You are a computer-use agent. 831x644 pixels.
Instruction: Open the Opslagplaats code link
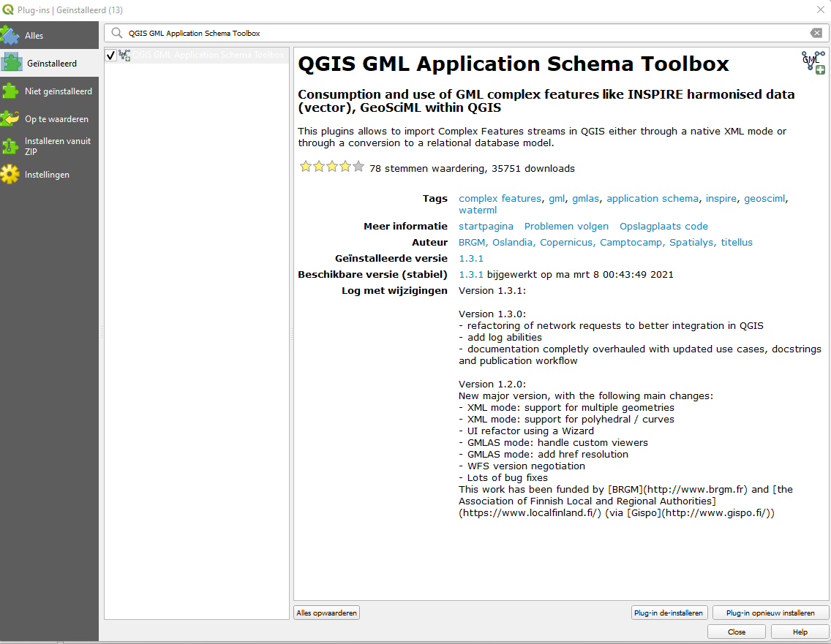663,226
